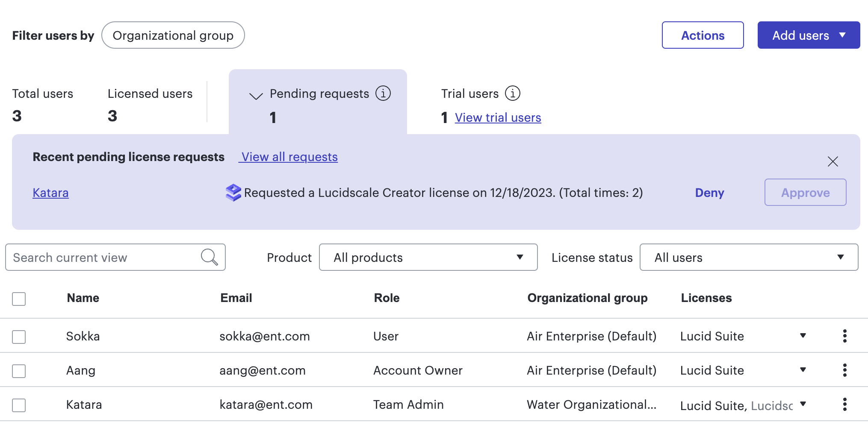Dismiss the pending license requests banner
The image size is (868, 428).
[x=833, y=162]
